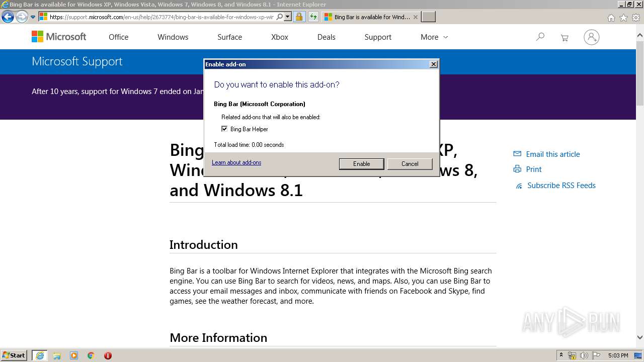Click the envelope icon beside Email

[517, 154]
